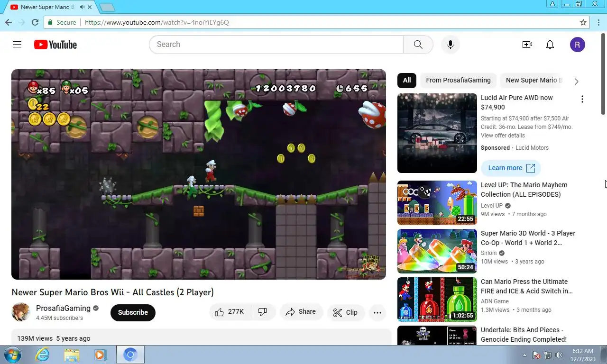Image resolution: width=607 pixels, height=364 pixels.
Task: Open the Windows Start menu
Action: 12,355
